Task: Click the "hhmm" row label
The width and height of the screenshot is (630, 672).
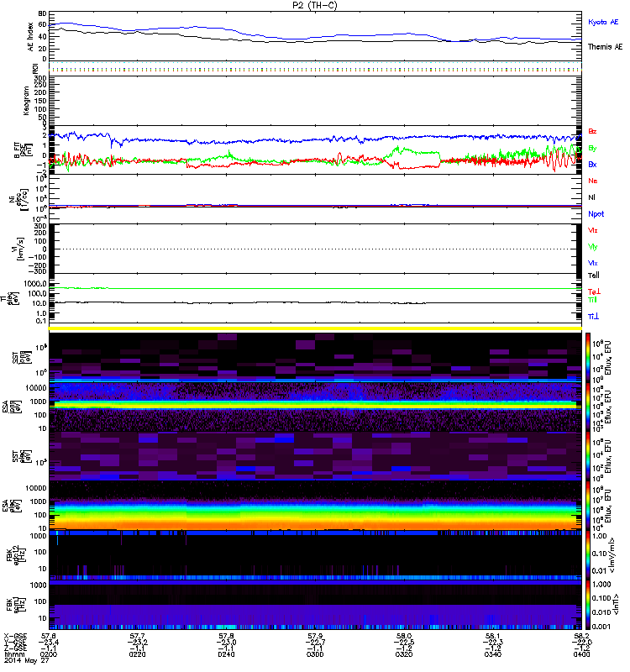Action: [14, 654]
